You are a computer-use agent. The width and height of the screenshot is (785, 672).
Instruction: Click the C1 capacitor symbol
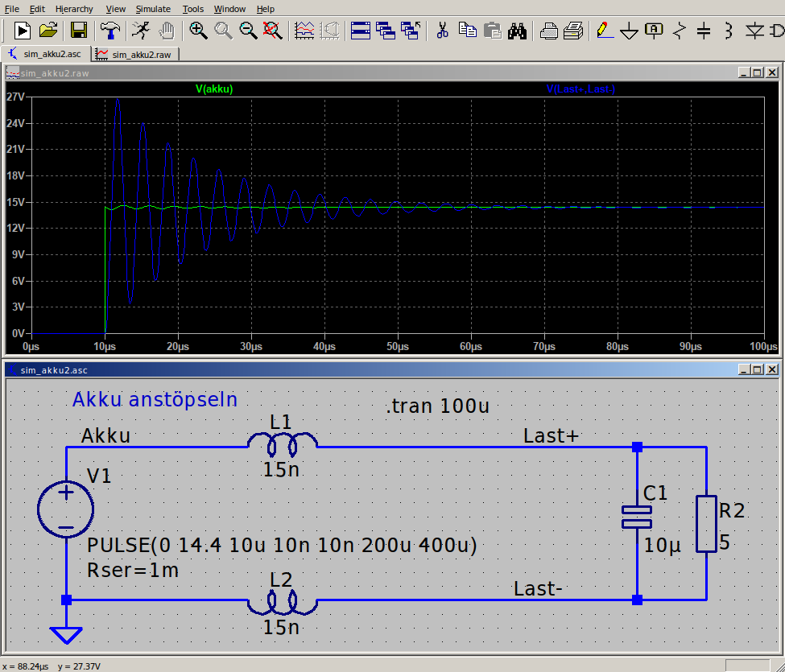(x=637, y=517)
